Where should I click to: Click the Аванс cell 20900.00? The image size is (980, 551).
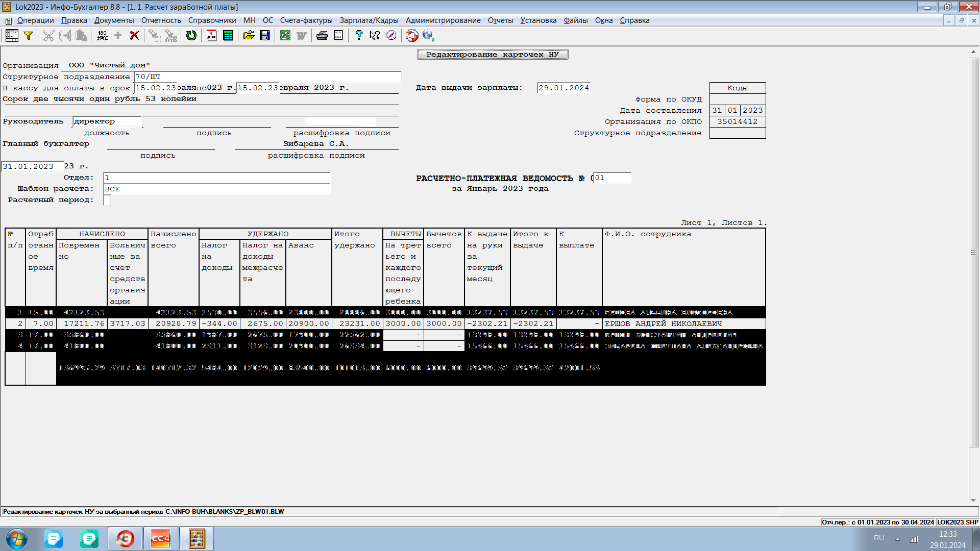(x=309, y=323)
